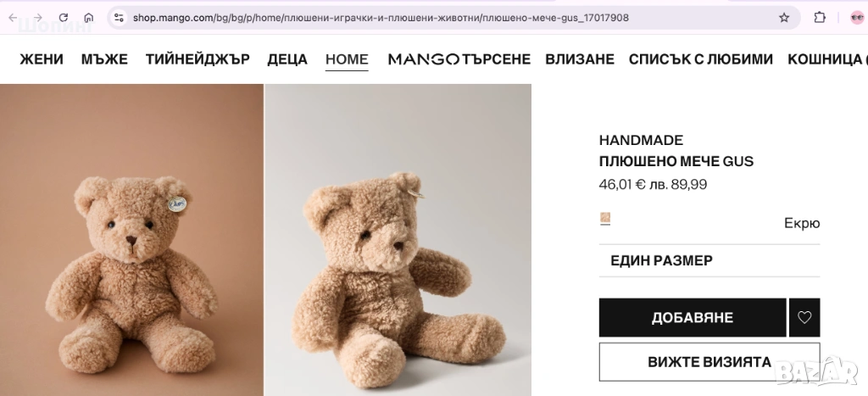Open the ЖЕНИ menu
The image size is (868, 396).
(x=42, y=59)
